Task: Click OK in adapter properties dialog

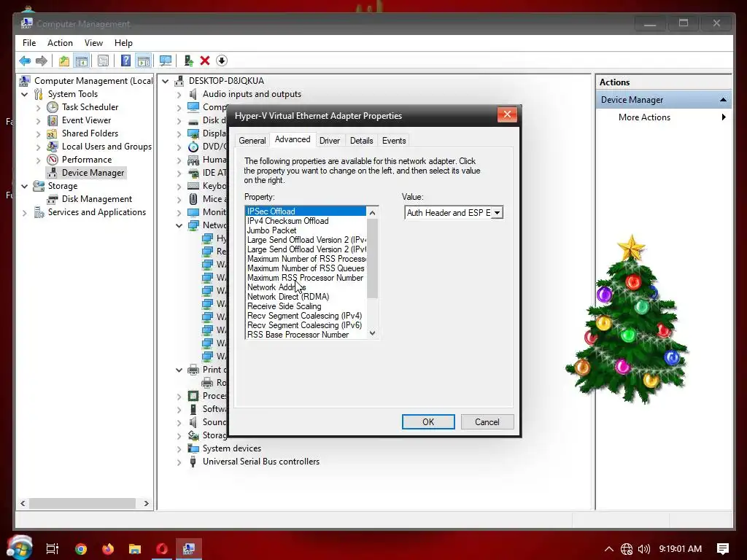Action: pos(428,422)
